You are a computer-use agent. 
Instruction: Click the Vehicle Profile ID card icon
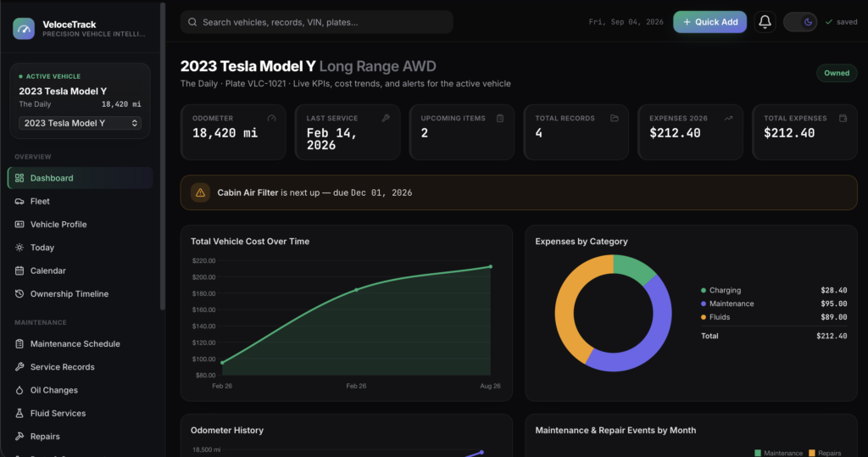click(19, 225)
